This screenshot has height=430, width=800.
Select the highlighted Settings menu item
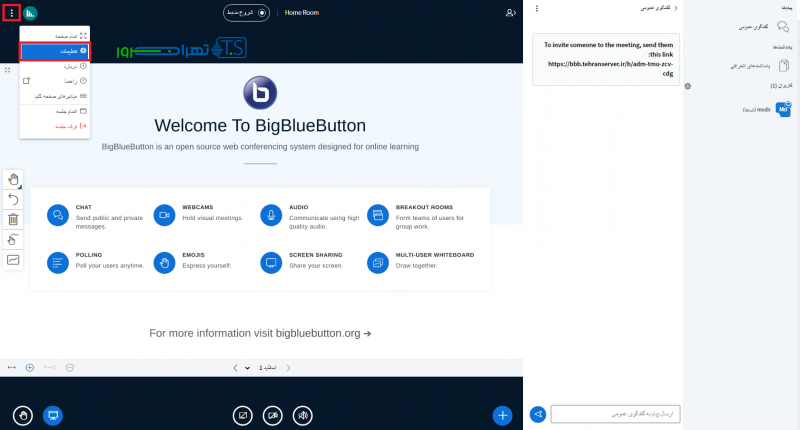(55, 50)
